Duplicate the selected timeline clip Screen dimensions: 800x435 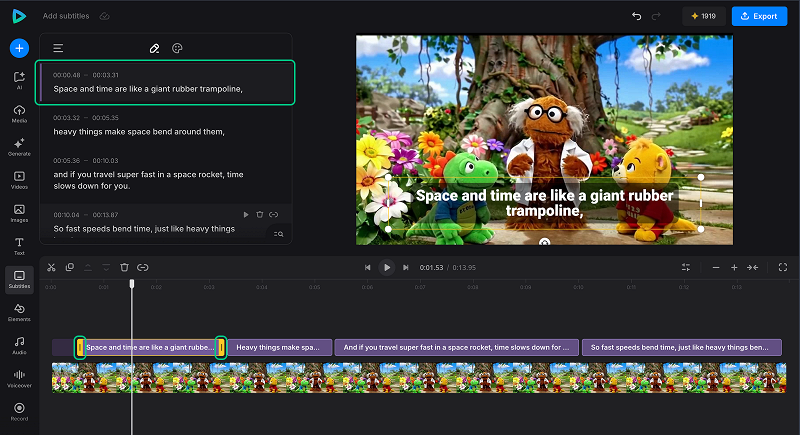click(70, 267)
